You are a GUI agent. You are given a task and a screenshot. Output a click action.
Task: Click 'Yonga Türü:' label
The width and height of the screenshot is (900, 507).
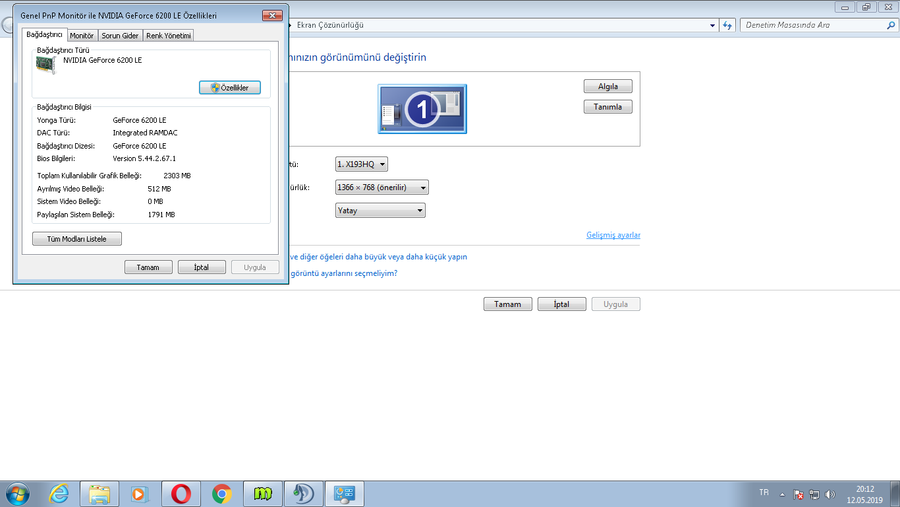coord(56,121)
